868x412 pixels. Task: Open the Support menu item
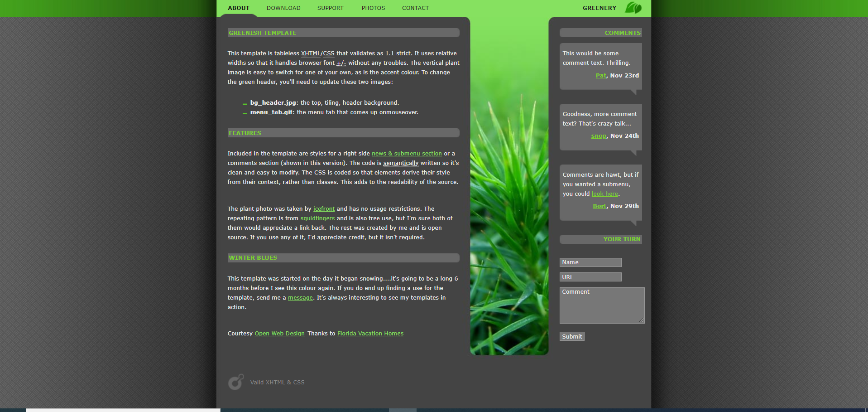tap(330, 8)
